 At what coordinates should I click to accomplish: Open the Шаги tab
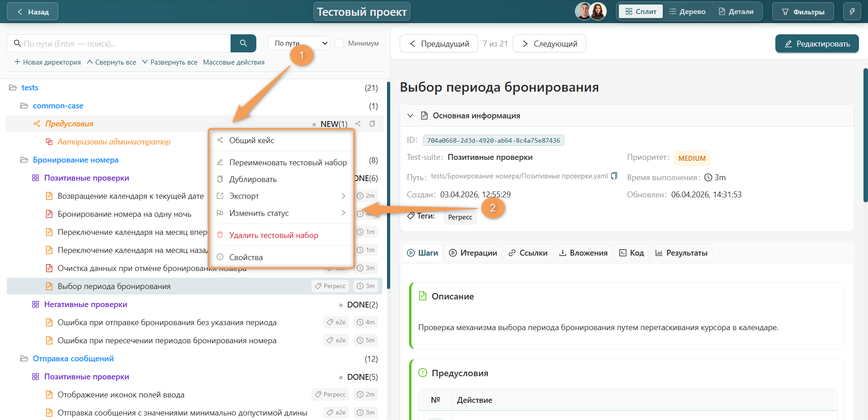click(x=423, y=253)
